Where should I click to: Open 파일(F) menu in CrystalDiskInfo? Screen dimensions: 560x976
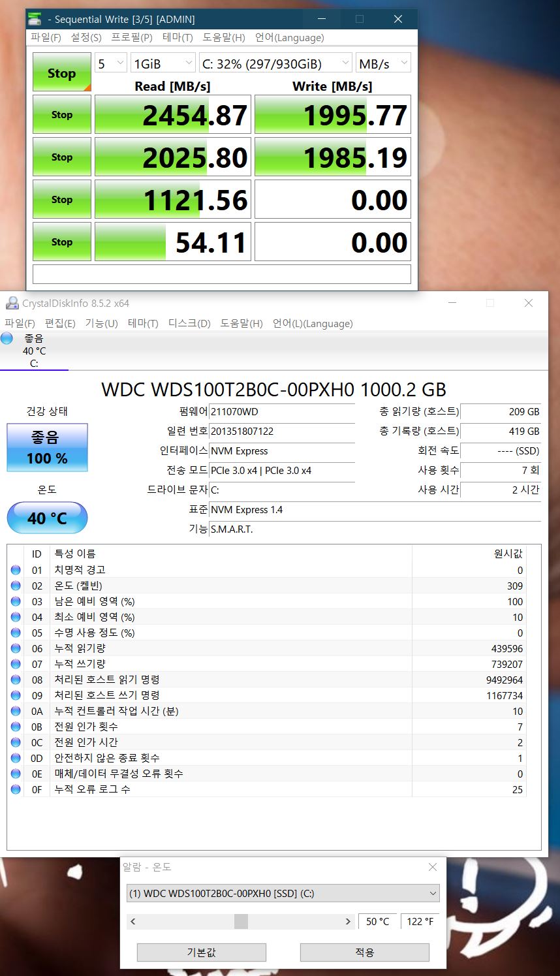click(x=20, y=323)
